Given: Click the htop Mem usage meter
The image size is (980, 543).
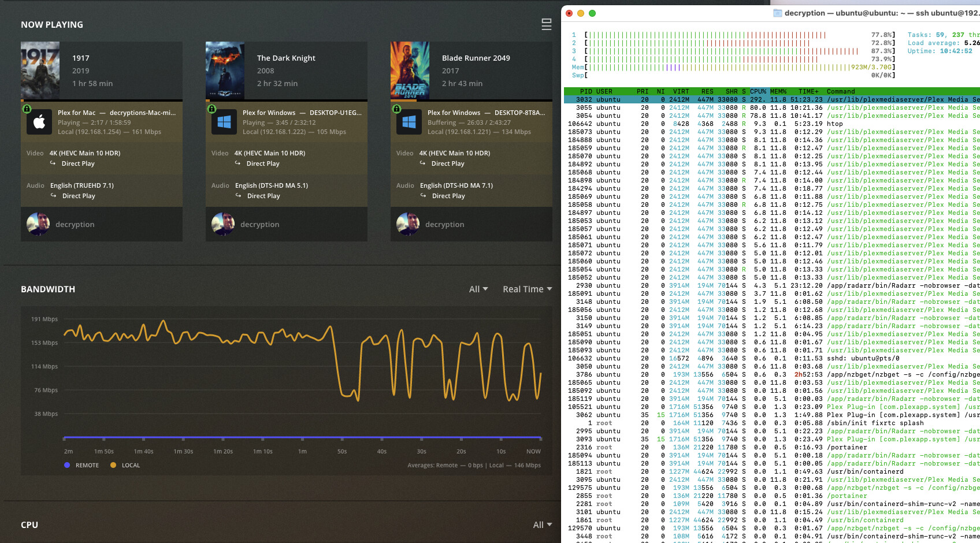Looking at the screenshot, I should point(733,67).
